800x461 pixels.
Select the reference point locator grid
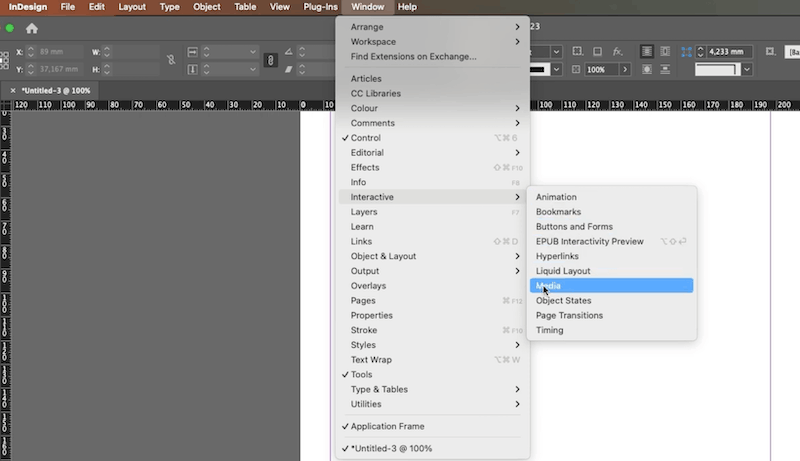click(x=4, y=60)
